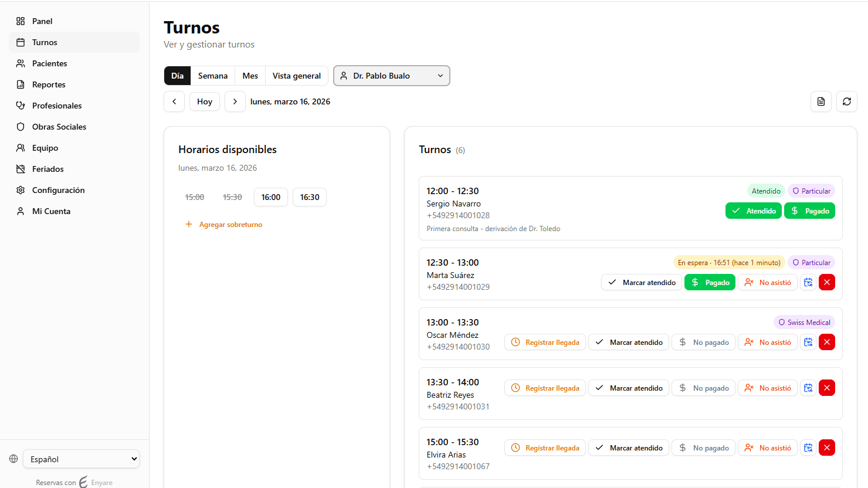This screenshot has width=868, height=488.
Task: Mark Marta Suárez as attended
Action: [642, 282]
